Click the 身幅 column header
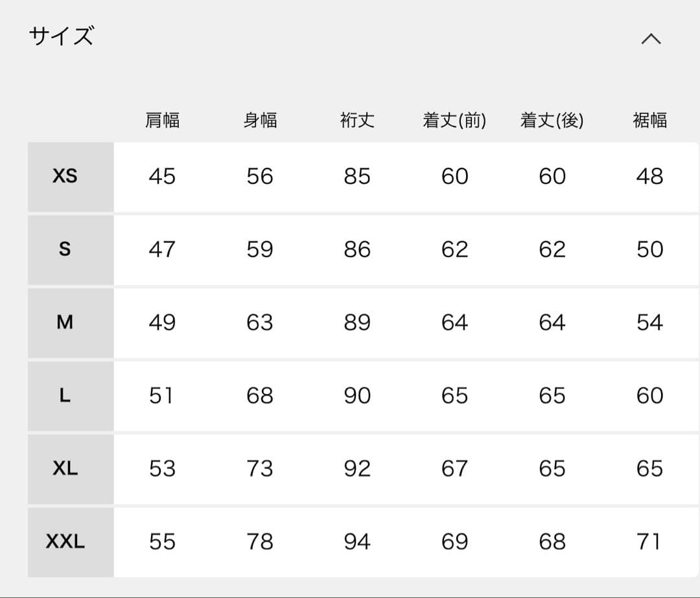Screen dimensions: 700x598 [x=259, y=120]
